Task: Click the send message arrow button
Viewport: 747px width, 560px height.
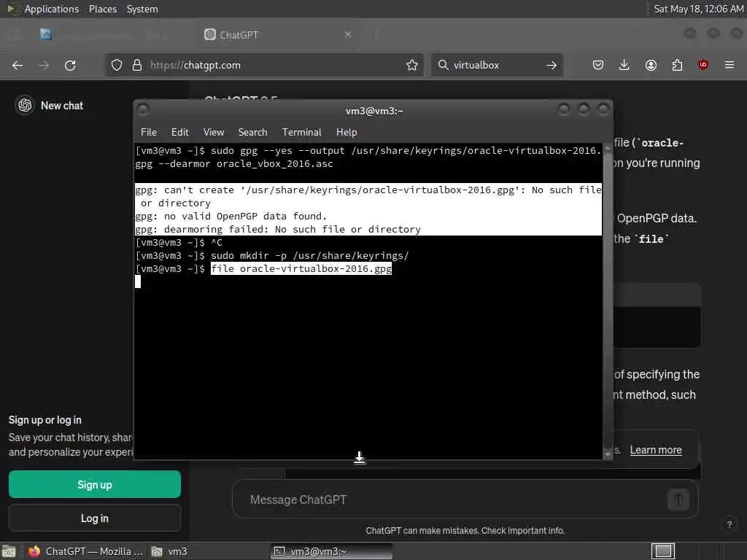Action: 678,499
